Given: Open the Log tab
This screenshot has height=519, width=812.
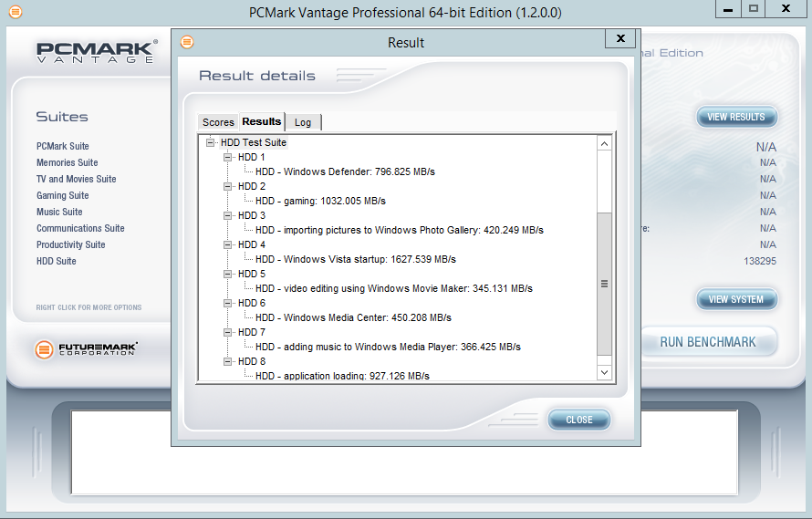Looking at the screenshot, I should coord(303,122).
